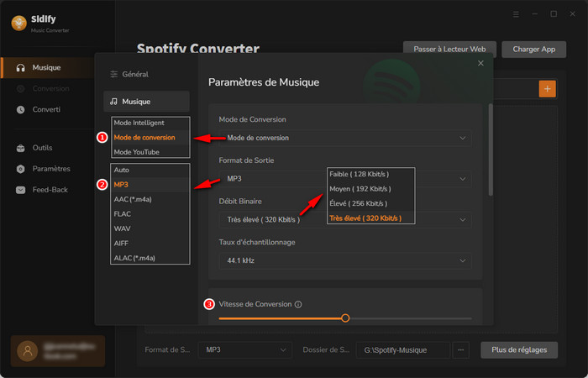Click the Converti clock icon
588x378 pixels.
tap(21, 109)
